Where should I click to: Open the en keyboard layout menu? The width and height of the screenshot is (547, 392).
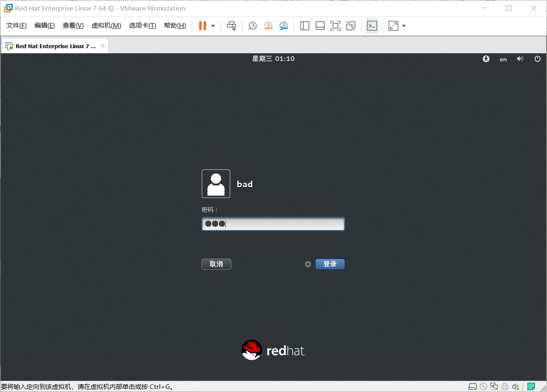(x=503, y=59)
